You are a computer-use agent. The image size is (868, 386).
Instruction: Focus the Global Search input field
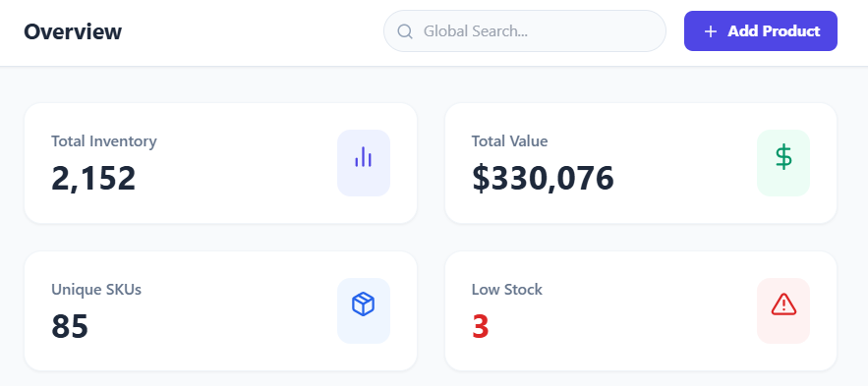tap(525, 31)
